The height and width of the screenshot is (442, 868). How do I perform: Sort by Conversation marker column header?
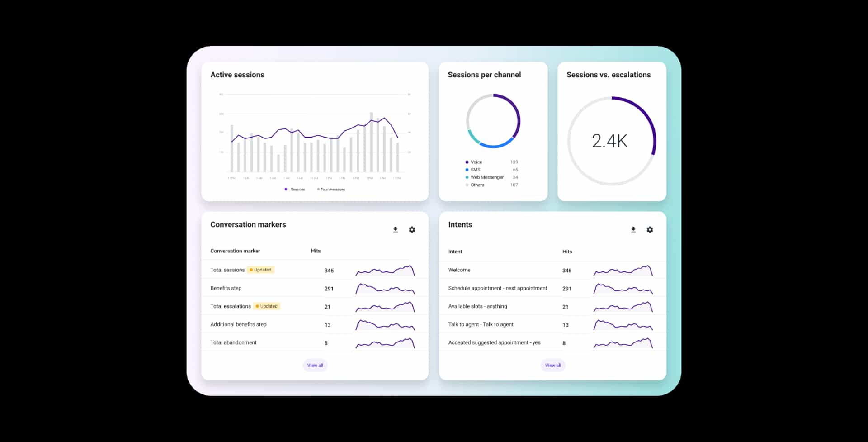coord(235,251)
